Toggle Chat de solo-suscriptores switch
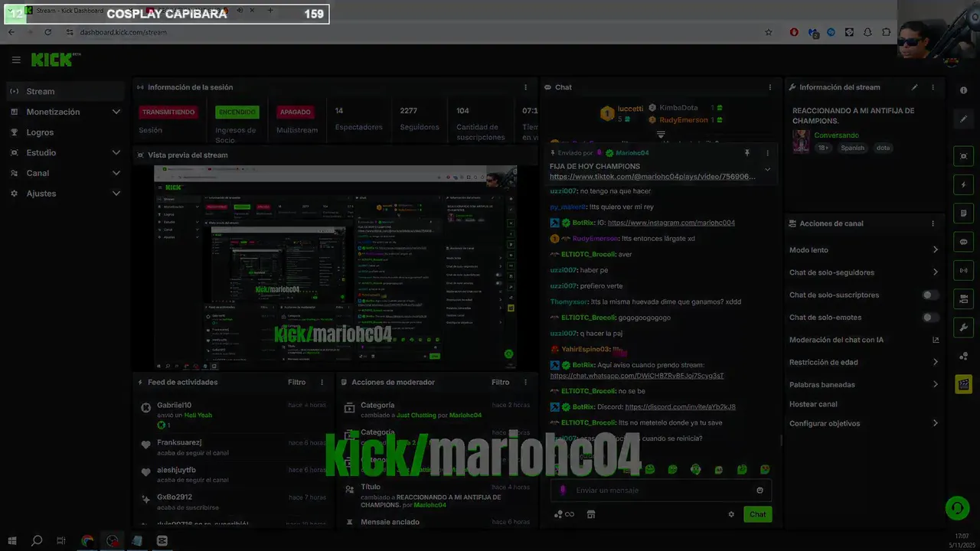 tap(930, 295)
